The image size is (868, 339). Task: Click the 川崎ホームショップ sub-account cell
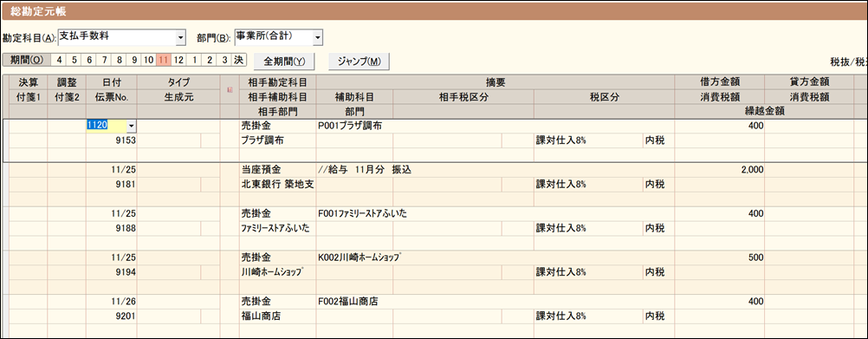point(278,272)
